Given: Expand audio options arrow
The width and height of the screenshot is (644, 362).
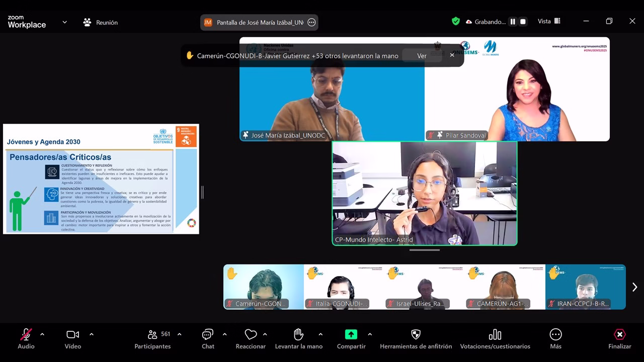Looking at the screenshot, I should click(x=42, y=334).
